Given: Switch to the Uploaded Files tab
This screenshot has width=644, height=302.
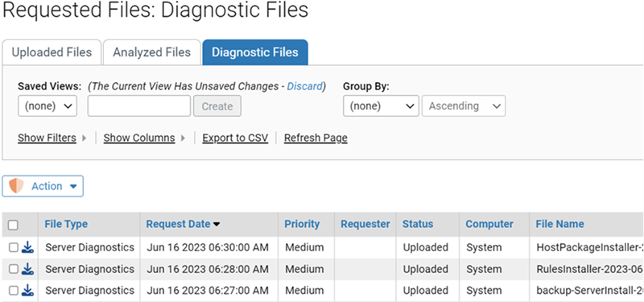Looking at the screenshot, I should pyautogui.click(x=52, y=52).
